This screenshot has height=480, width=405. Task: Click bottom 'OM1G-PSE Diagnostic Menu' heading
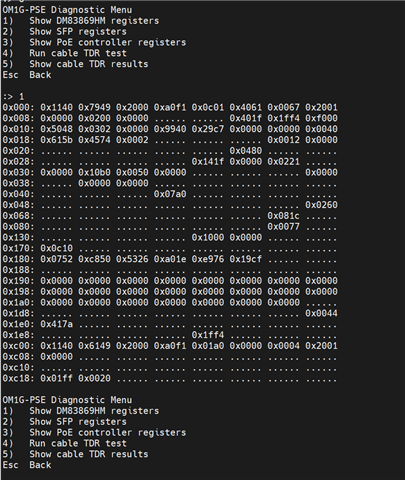click(x=67, y=400)
